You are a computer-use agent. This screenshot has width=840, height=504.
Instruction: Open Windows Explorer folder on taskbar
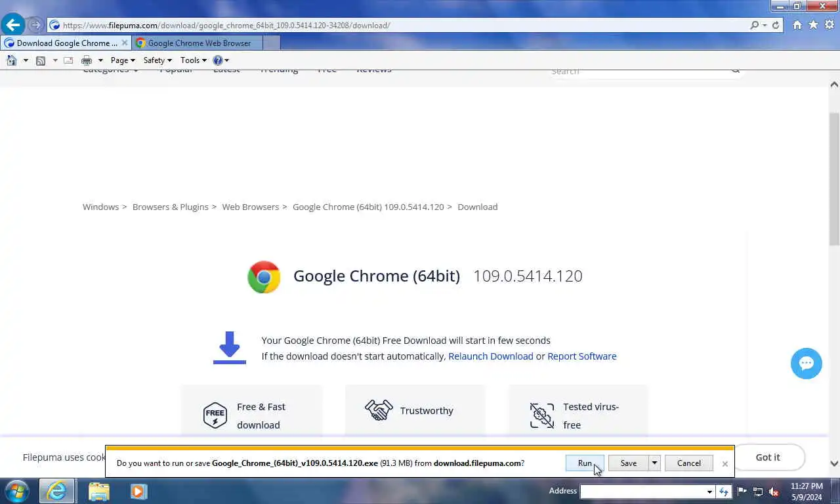click(x=99, y=492)
